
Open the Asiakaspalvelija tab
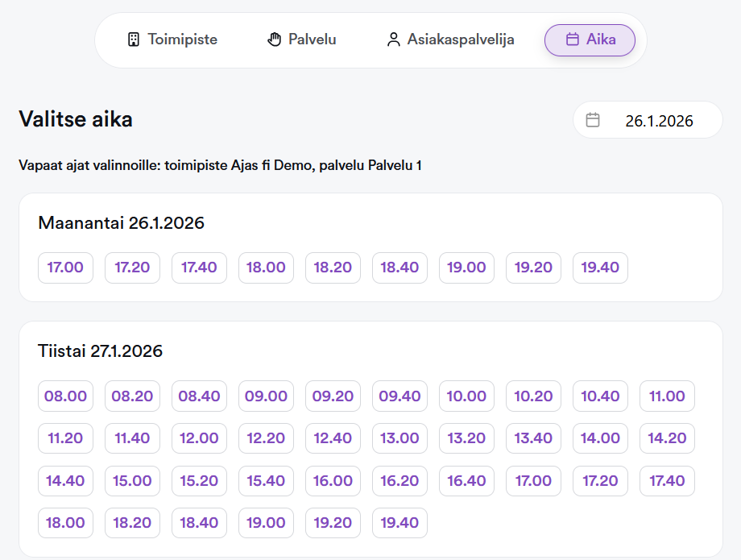[x=449, y=38]
